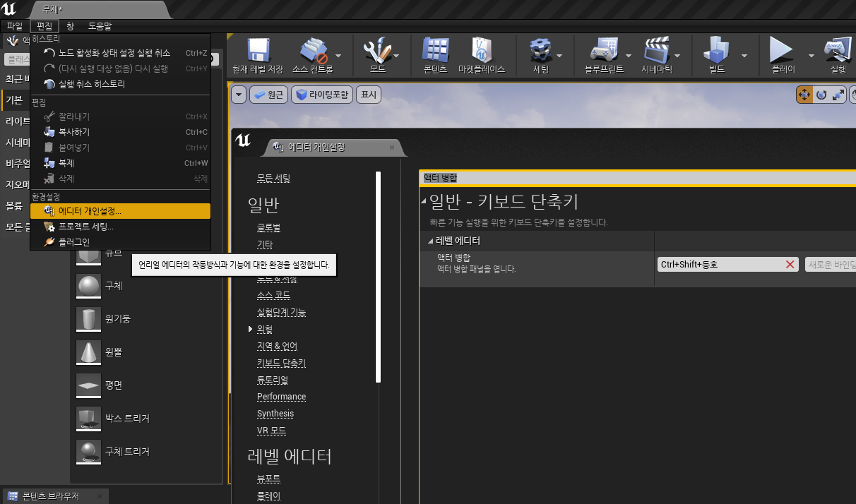Click the settings category list scrollbar
Screen dimensions: 856x504
tap(379, 277)
